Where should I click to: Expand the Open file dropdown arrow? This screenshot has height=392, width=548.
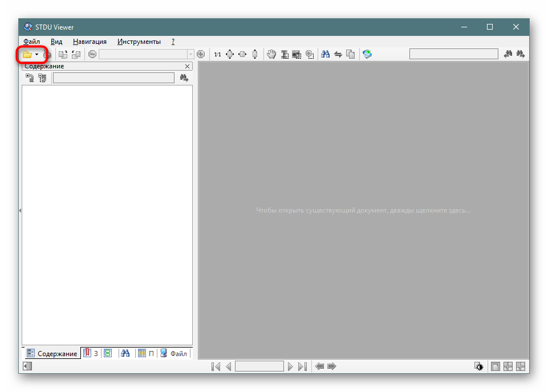coord(37,55)
